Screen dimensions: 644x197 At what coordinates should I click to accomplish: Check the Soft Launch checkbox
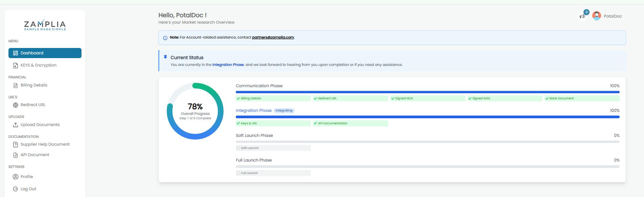click(238, 148)
